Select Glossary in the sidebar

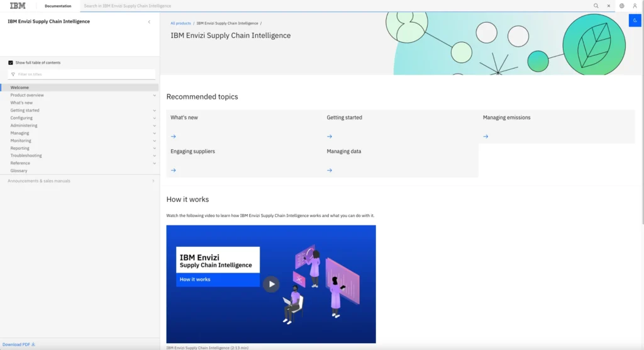(x=19, y=171)
